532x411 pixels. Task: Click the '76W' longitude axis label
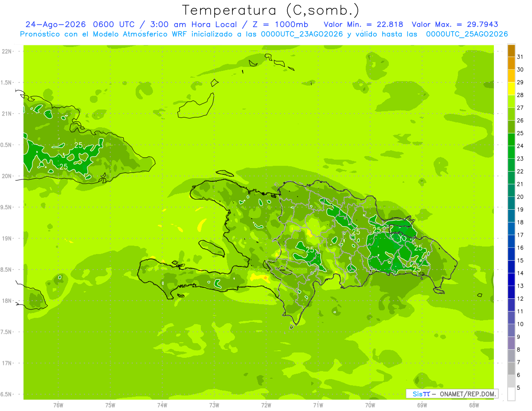point(58,405)
